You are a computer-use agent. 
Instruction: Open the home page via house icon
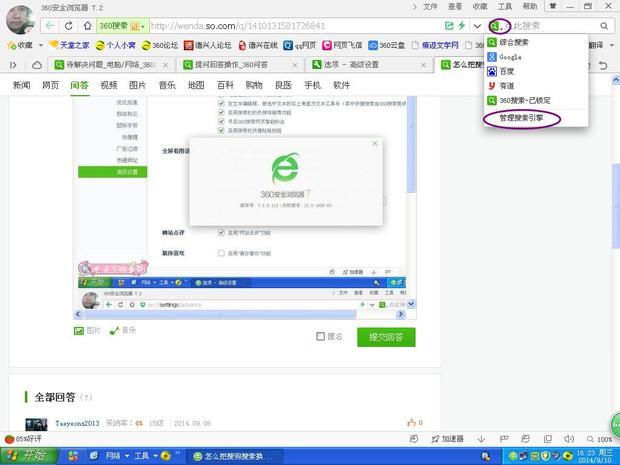pos(87,26)
